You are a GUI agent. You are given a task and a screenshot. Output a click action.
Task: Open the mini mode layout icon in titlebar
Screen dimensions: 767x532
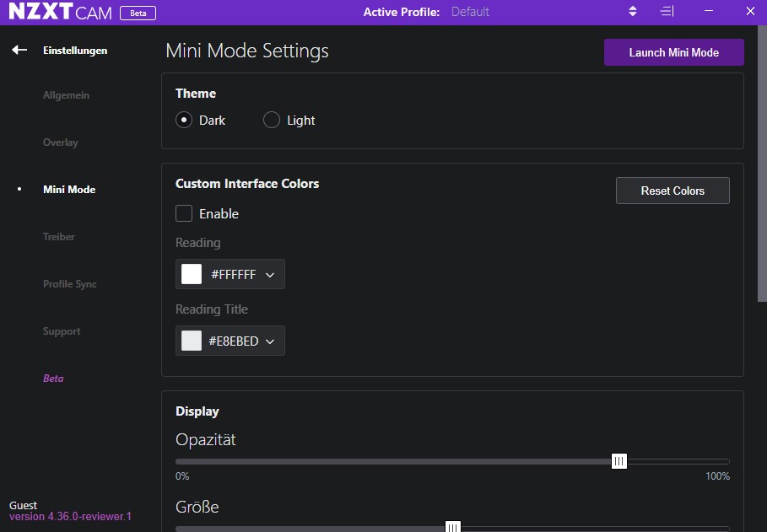666,11
